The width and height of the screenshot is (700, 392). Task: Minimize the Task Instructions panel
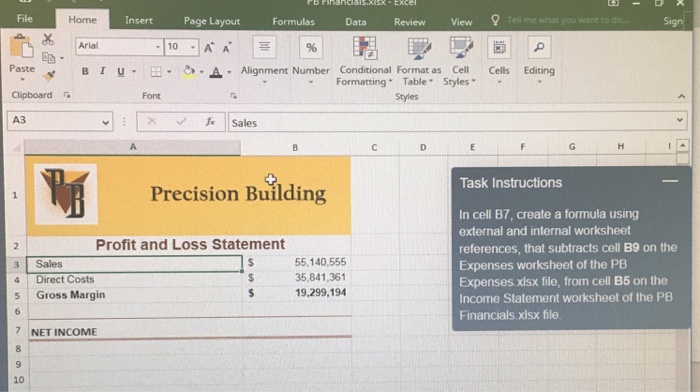coord(670,181)
